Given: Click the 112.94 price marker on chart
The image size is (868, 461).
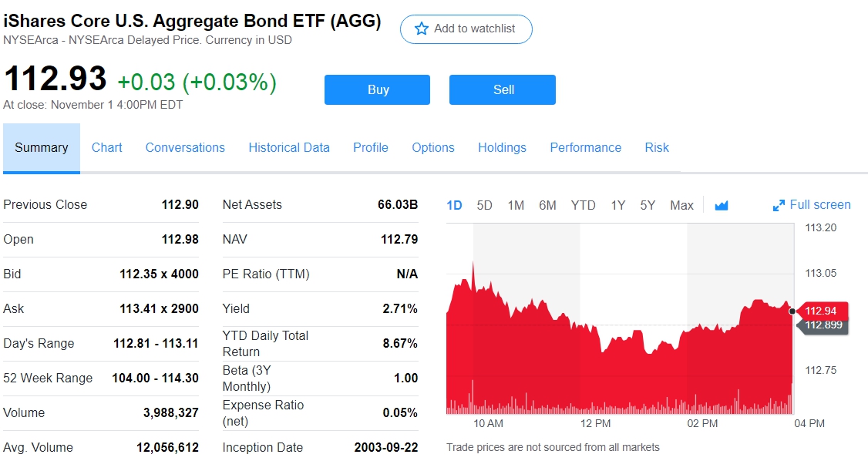Looking at the screenshot, I should point(822,311).
